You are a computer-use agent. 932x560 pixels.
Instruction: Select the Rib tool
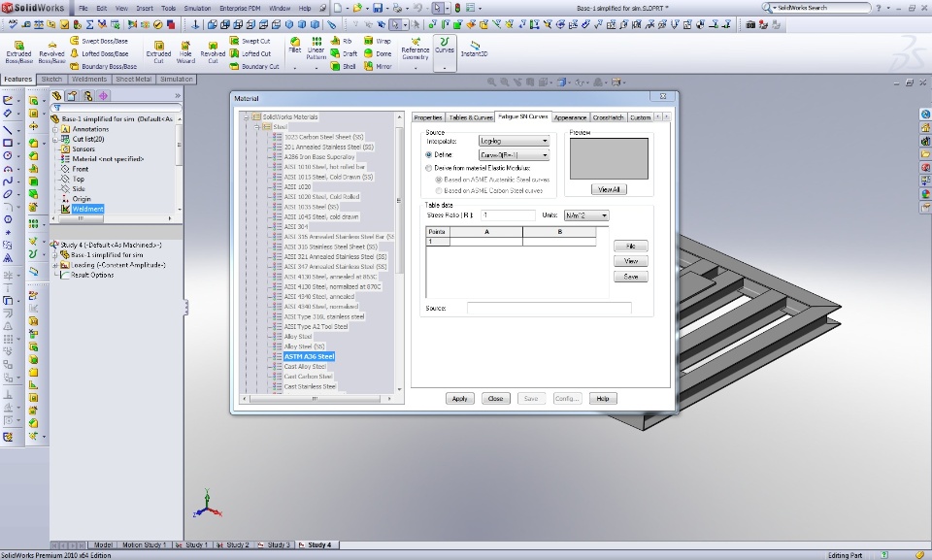[x=342, y=41]
